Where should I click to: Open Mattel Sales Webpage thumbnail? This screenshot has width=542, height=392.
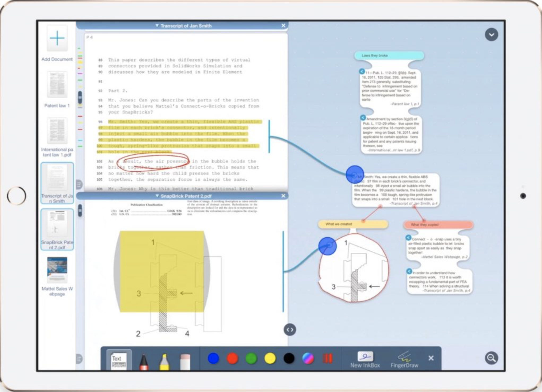[57, 270]
